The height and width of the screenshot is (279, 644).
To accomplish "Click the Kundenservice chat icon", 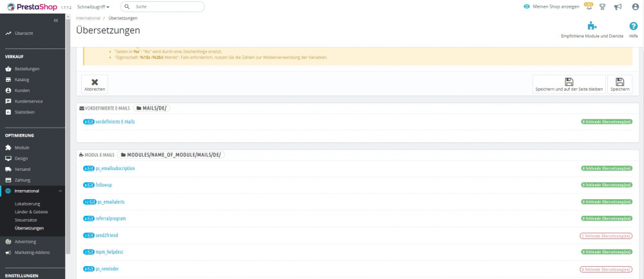I will tap(8, 101).
